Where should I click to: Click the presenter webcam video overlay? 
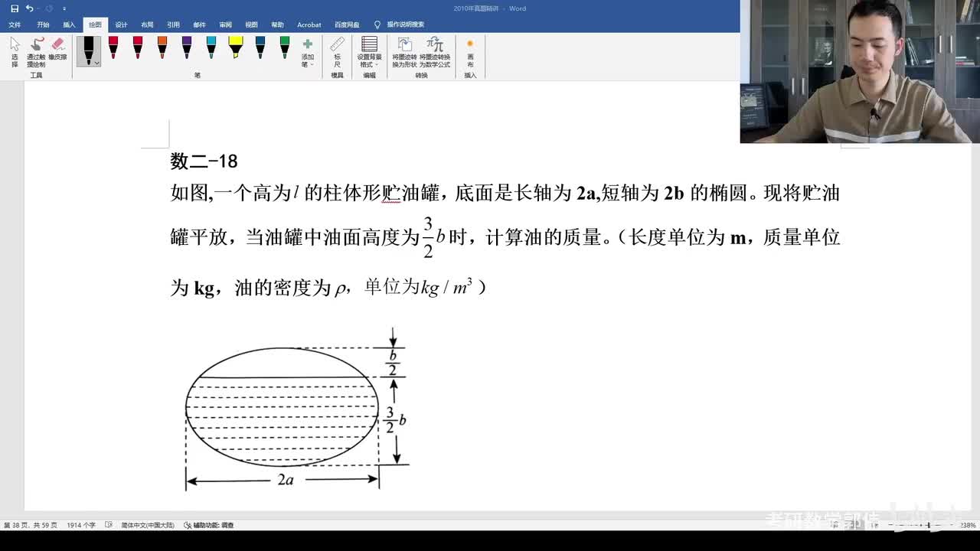[860, 71]
